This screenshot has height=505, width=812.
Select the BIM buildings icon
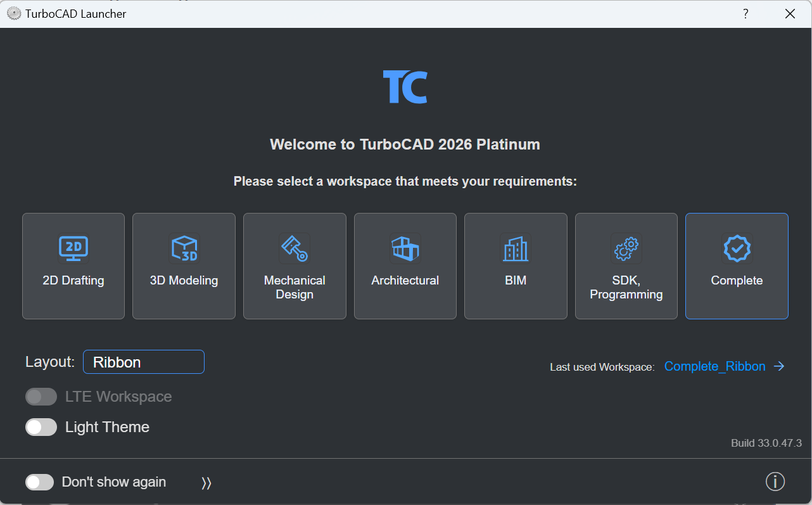click(x=516, y=248)
